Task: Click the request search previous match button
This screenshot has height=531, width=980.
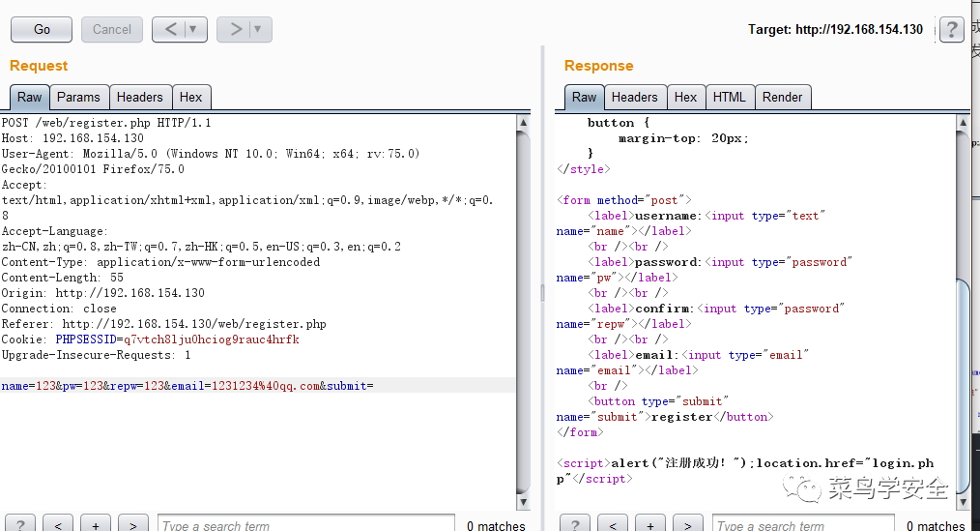Action: click(58, 525)
